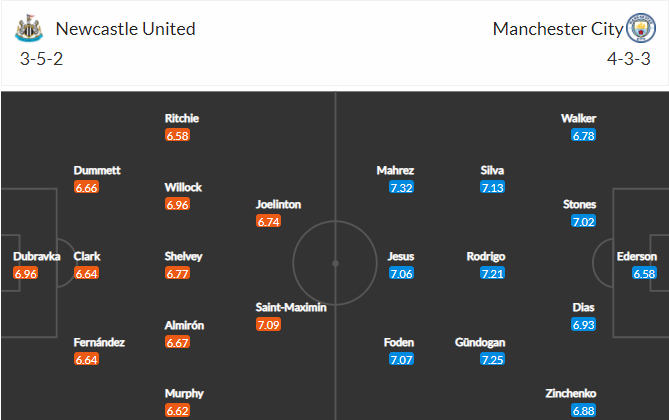Viewport: 669px width, 420px height.
Task: Select Foden's player name
Action: tap(398, 342)
